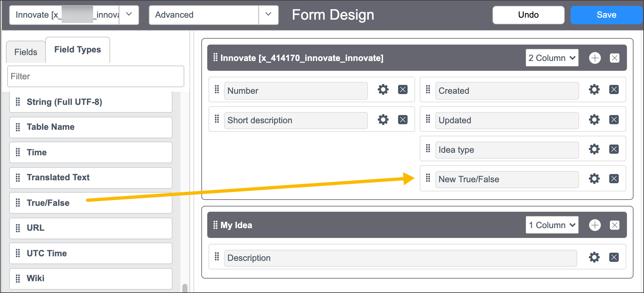Select the Table Name field type
The height and width of the screenshot is (293, 644).
pyautogui.click(x=91, y=127)
